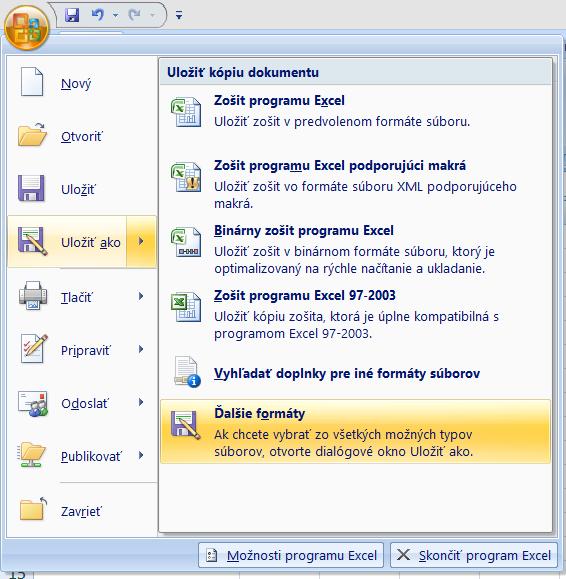Expand the Tlačiť submenu arrow
The height and width of the screenshot is (579, 566).
click(141, 296)
